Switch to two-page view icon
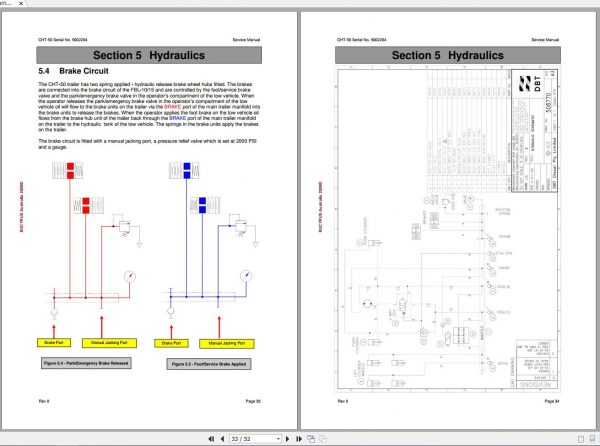 (x=592, y=439)
